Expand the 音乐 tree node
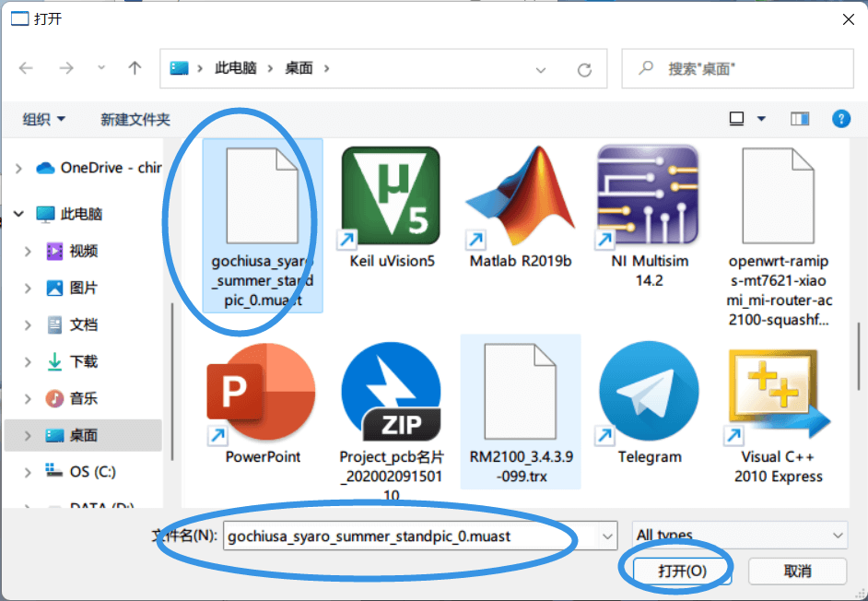Viewport: 868px width, 601px height. pos(28,398)
